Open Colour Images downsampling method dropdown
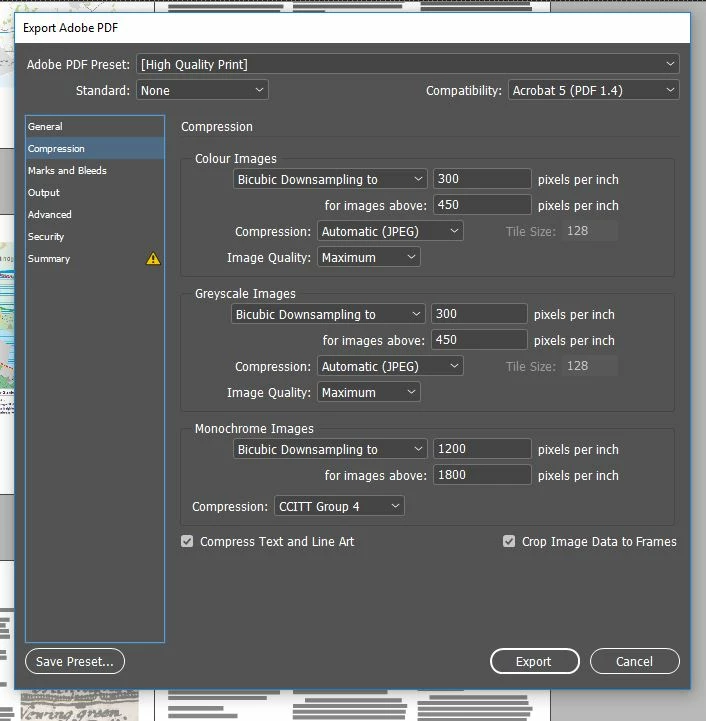Screen dimensions: 706x721 click(x=330, y=179)
